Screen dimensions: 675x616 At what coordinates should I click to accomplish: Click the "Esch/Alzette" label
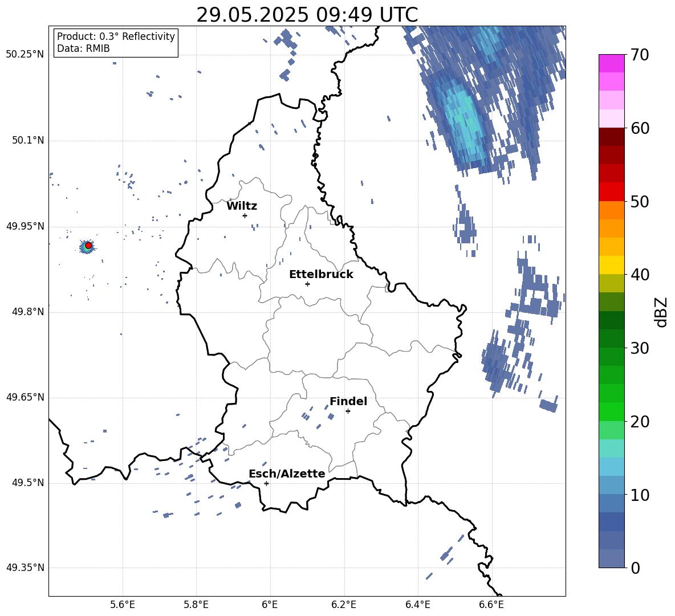click(287, 474)
